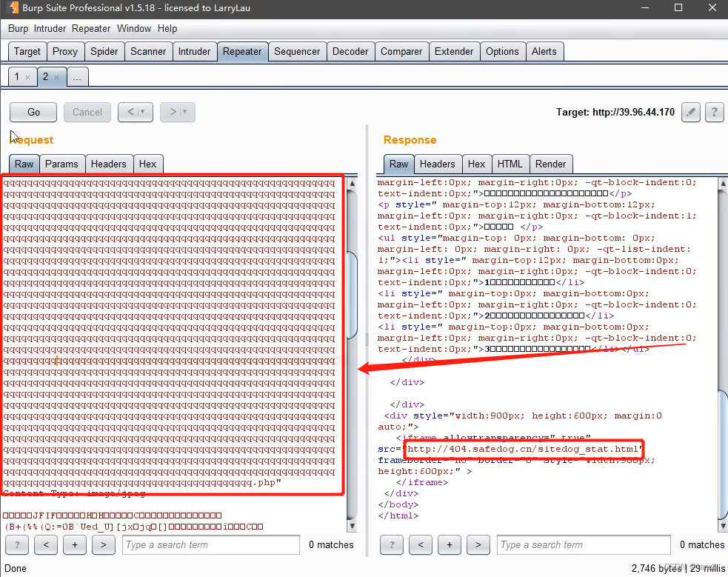Switch to the Sequencer tab
Viewport: 728px width, 577px height.
tap(297, 52)
